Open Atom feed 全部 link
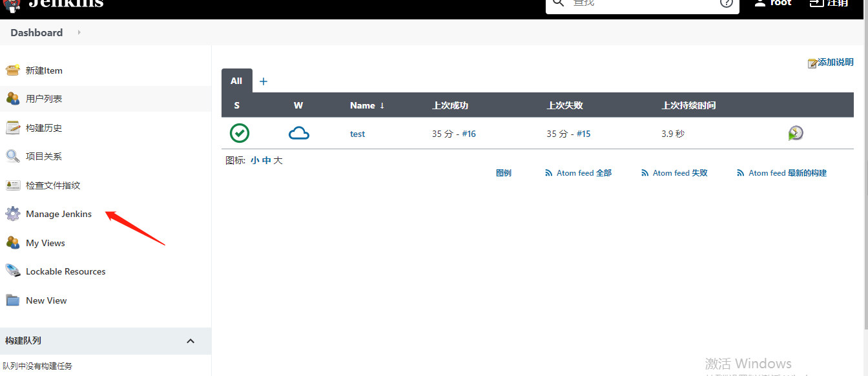The image size is (868, 376). point(584,173)
